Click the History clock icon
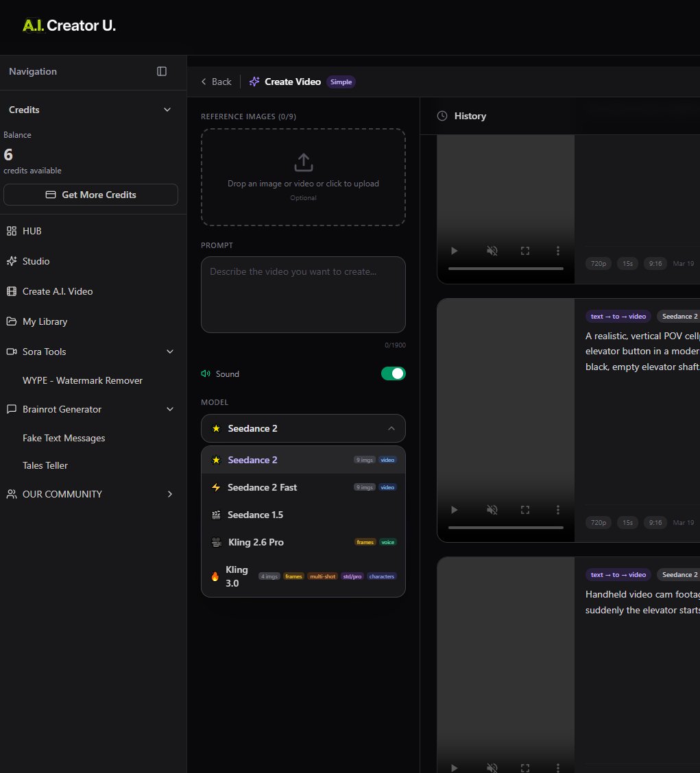The width and height of the screenshot is (700, 773). pos(442,116)
